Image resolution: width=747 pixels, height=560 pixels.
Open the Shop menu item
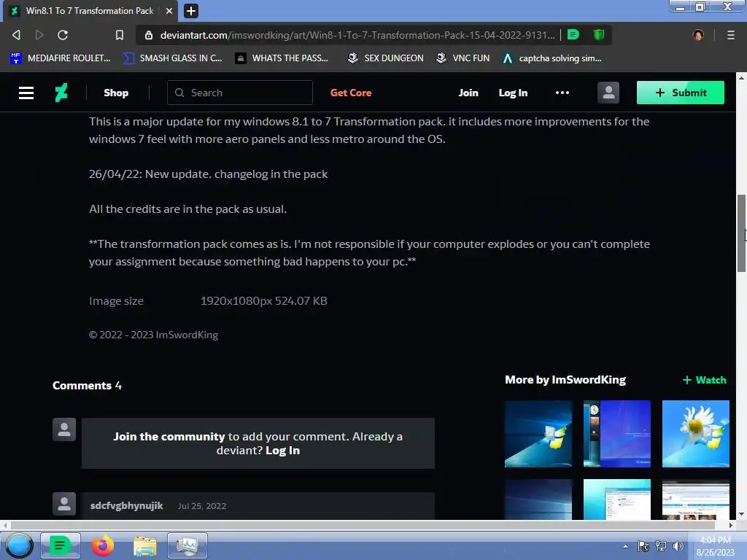click(116, 93)
